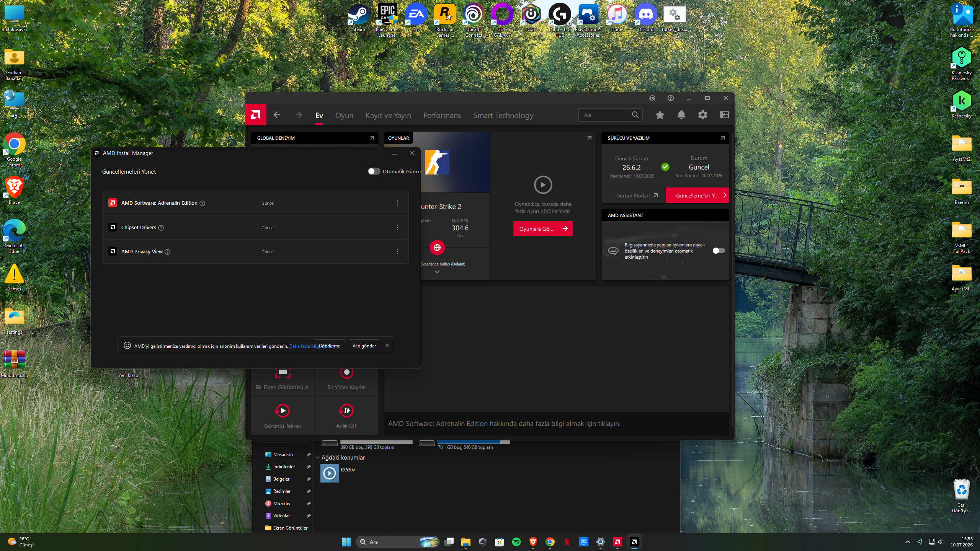The width and height of the screenshot is (980, 551).
Task: Open help for AMD Software: Adrenalin Edition
Action: 203,204
